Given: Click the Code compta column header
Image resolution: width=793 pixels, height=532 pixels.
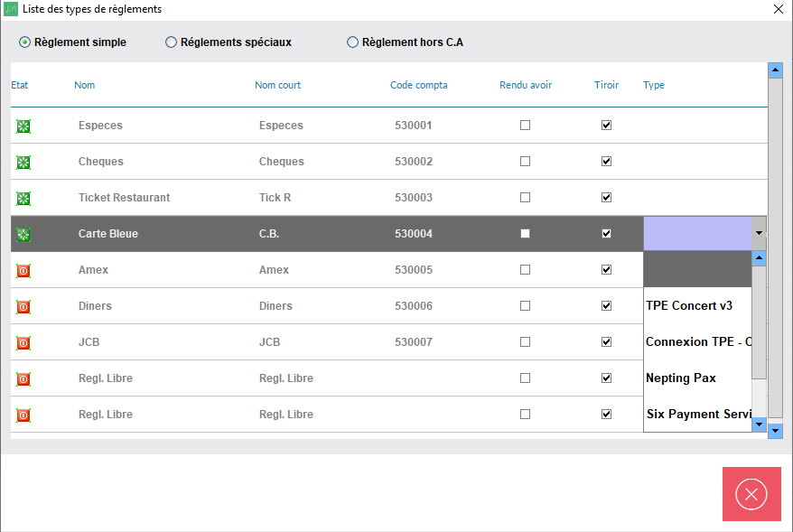Looking at the screenshot, I should 419,85.
